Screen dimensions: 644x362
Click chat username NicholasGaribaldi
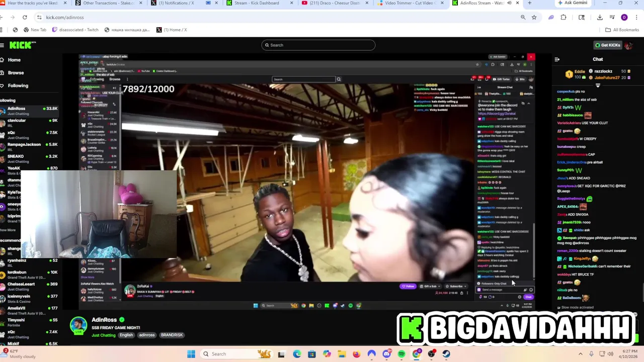(x=582, y=266)
